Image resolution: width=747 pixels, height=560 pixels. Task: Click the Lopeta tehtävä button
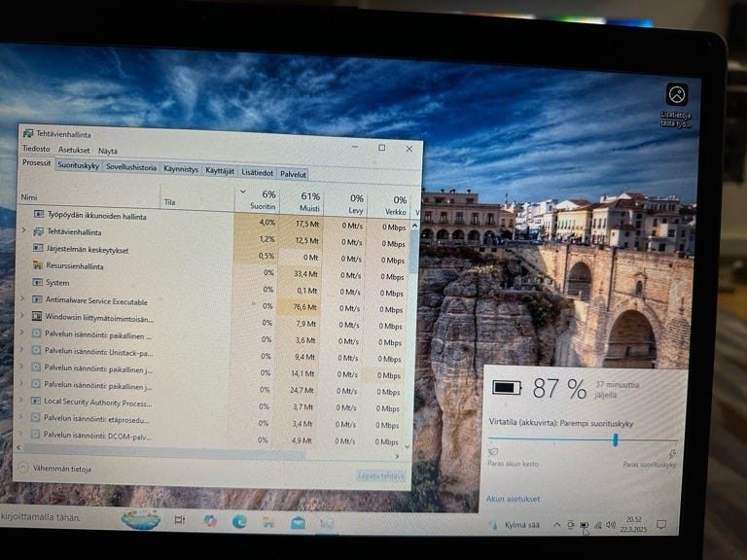click(x=381, y=475)
